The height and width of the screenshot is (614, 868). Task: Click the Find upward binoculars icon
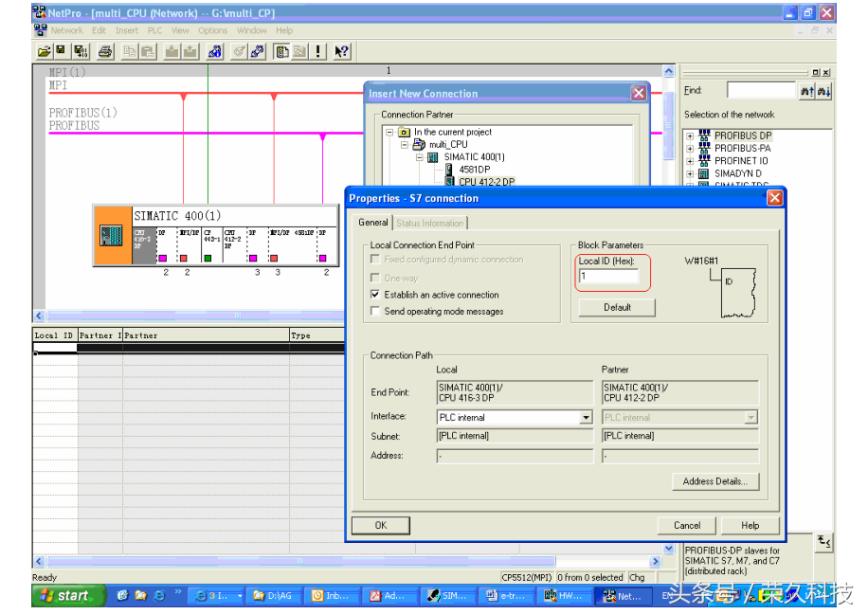click(807, 91)
